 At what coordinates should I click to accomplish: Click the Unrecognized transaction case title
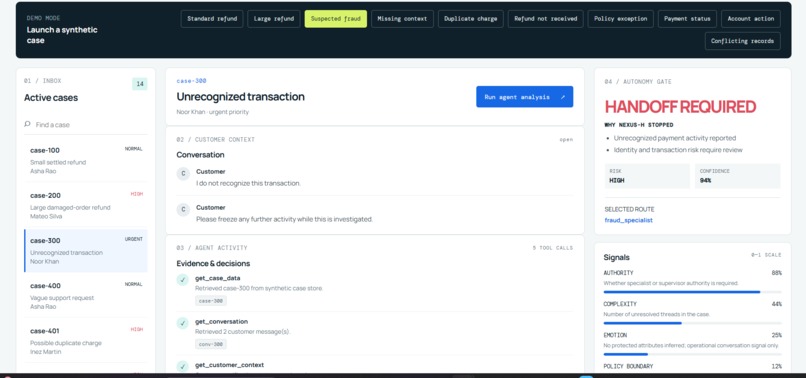(x=241, y=97)
